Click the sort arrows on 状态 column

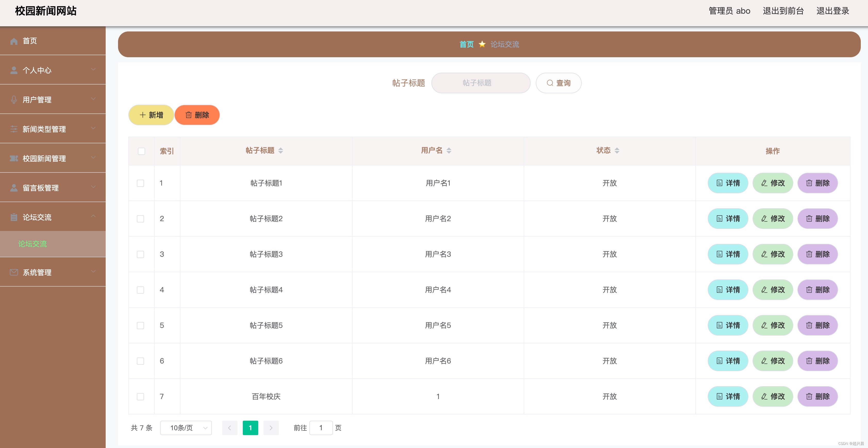617,151
